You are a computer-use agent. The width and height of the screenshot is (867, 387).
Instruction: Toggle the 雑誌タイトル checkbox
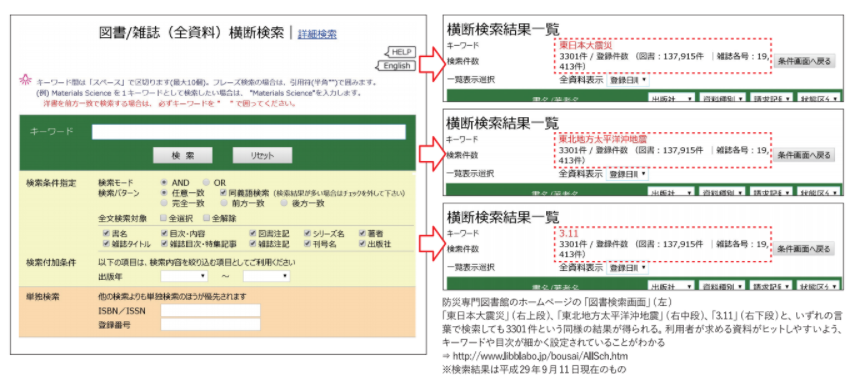[106, 243]
